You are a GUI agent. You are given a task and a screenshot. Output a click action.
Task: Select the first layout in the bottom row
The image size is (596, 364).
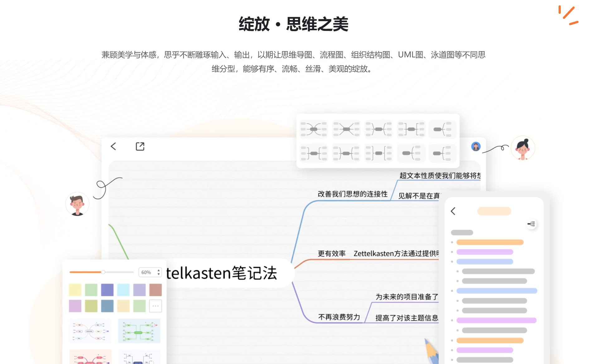314,153
